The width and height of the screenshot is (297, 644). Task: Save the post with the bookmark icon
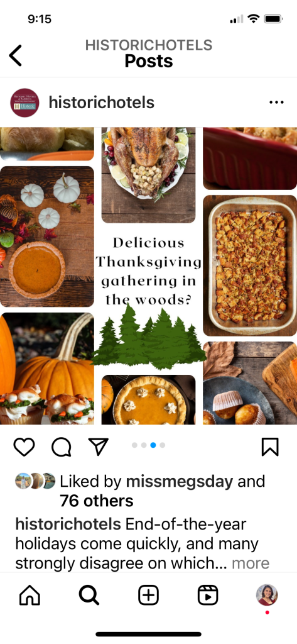[x=270, y=447]
